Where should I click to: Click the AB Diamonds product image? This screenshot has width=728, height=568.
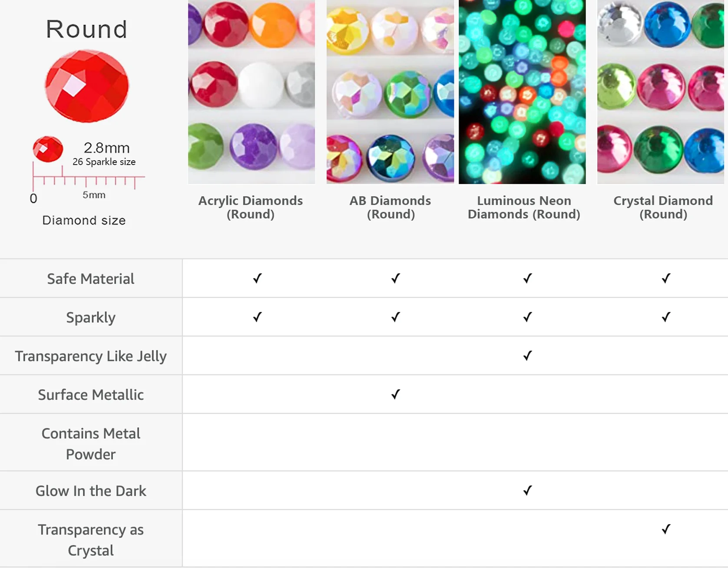pos(390,92)
